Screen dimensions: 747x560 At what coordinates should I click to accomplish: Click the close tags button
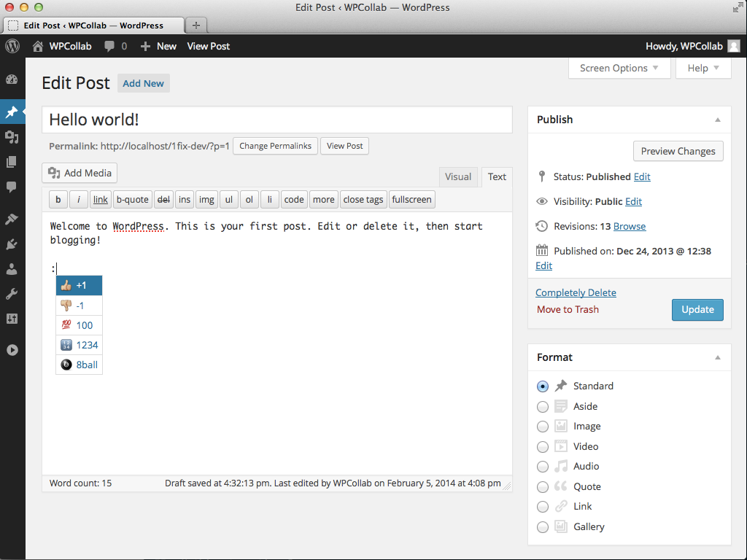tap(363, 200)
